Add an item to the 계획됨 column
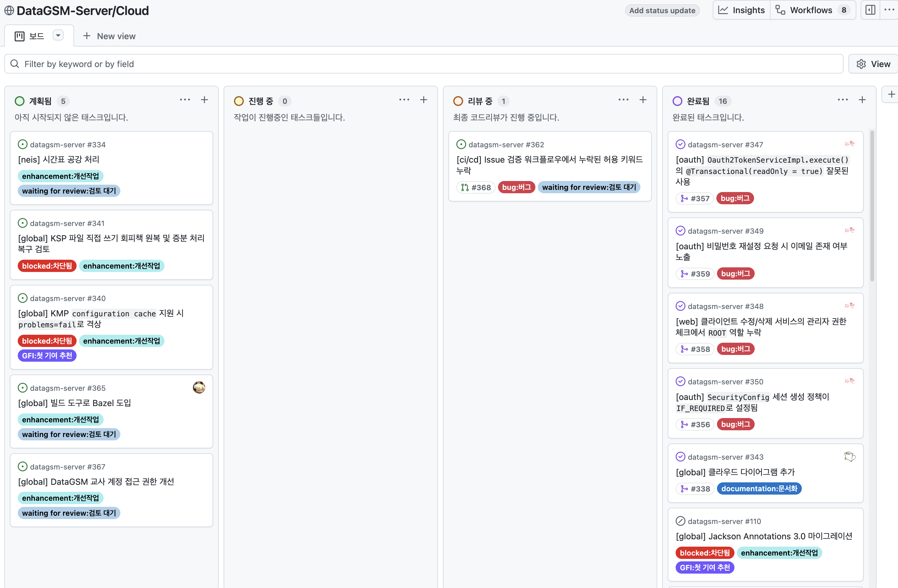 (205, 100)
